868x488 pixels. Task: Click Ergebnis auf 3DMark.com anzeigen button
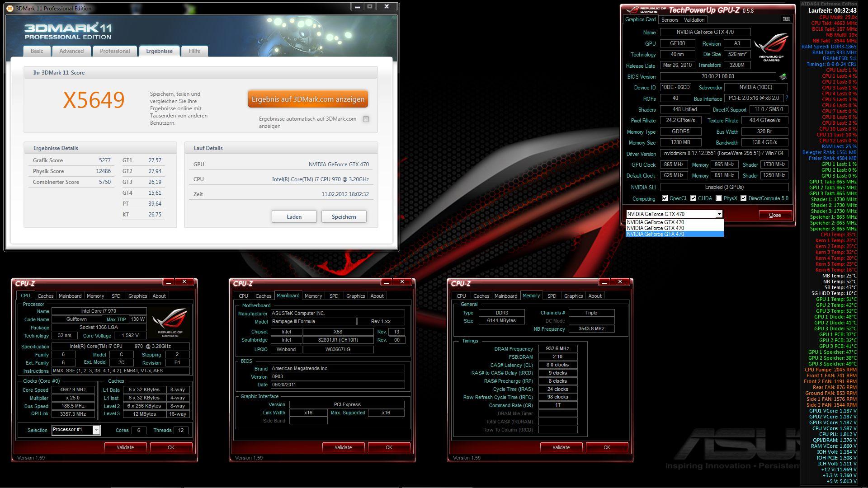[308, 99]
